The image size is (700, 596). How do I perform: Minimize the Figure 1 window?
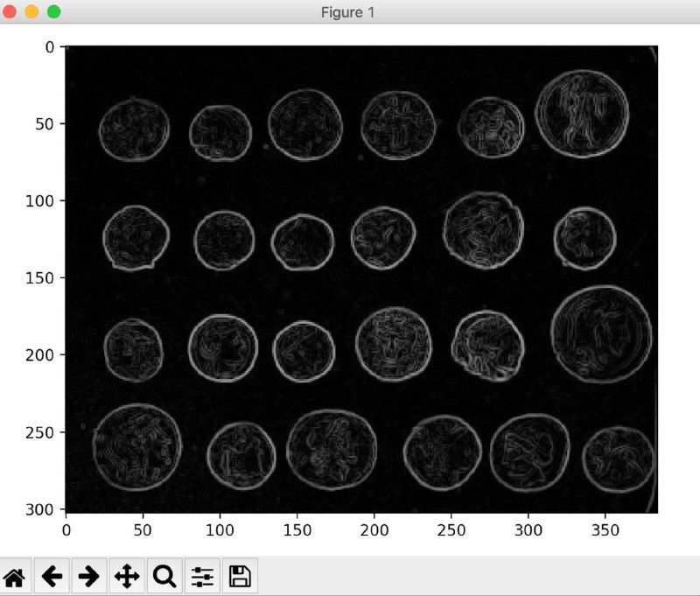point(31,11)
